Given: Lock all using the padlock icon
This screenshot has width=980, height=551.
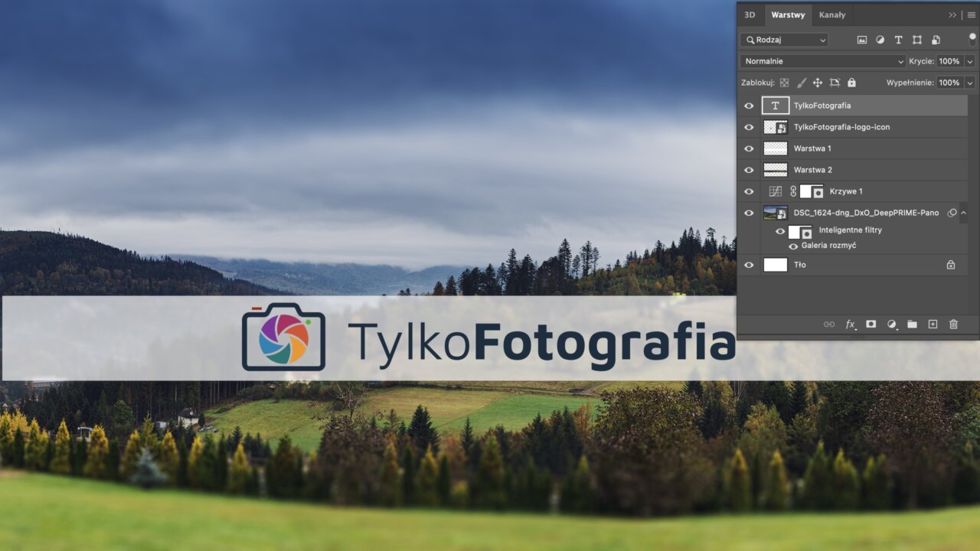Looking at the screenshot, I should click(x=851, y=83).
